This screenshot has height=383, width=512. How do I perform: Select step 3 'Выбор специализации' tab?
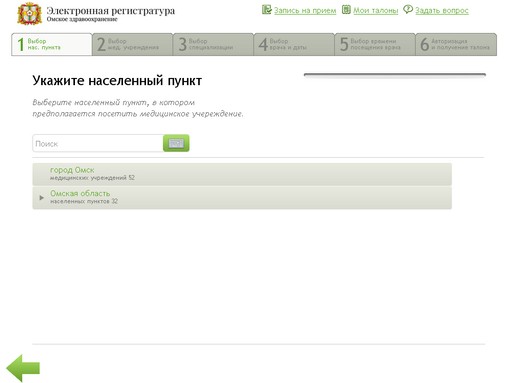click(213, 44)
